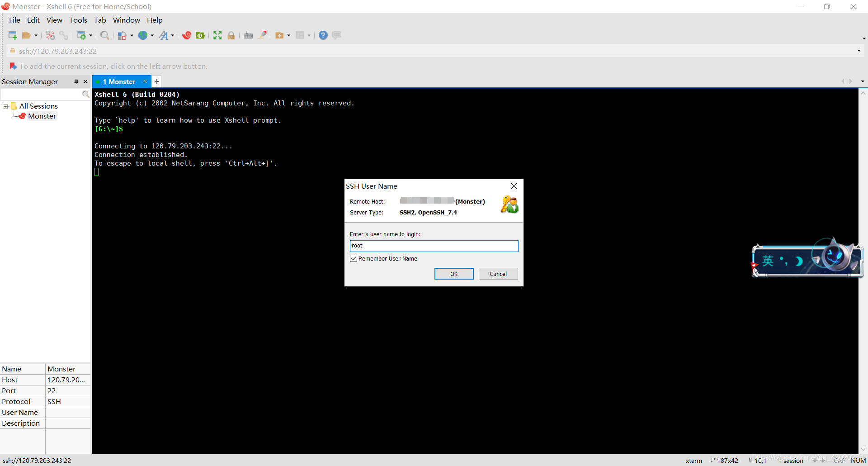Click the tab bar scroll-right arrow
This screenshot has width=868, height=466.
pyautogui.click(x=851, y=81)
